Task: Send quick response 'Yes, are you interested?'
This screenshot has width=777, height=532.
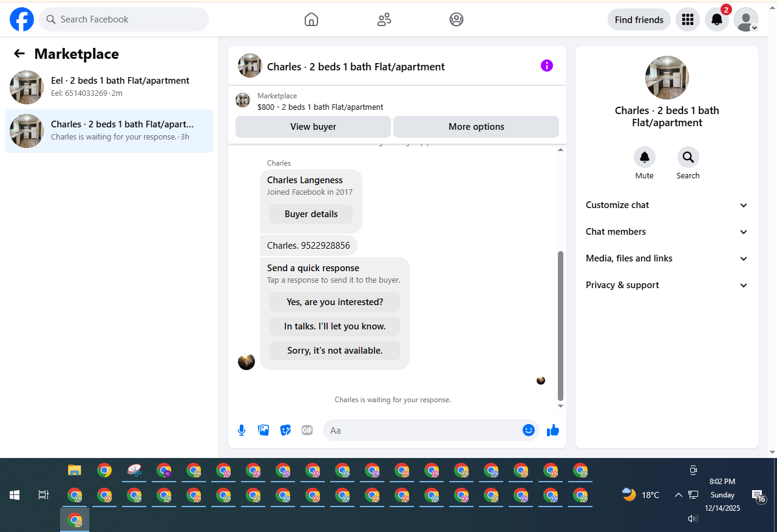Action: (x=335, y=302)
